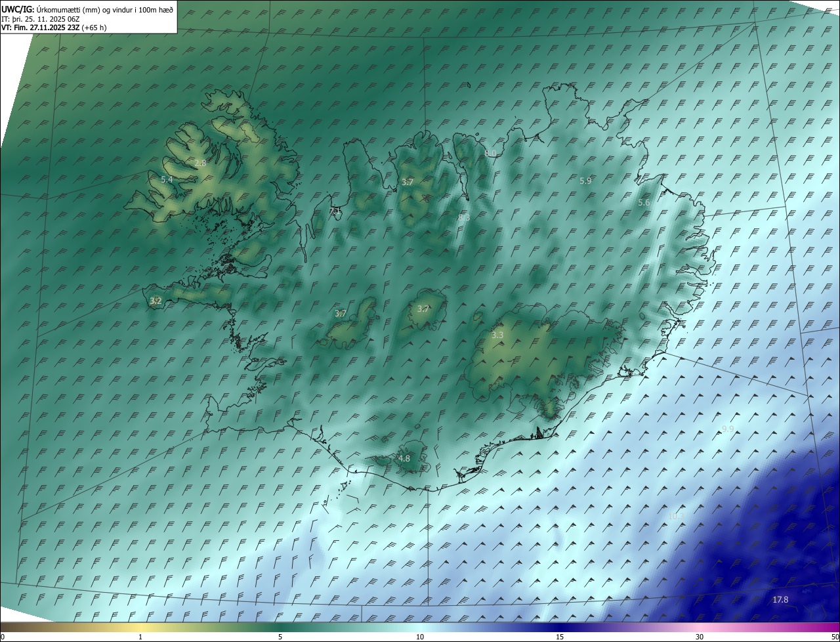Click the 5.9 value label on the map
The image size is (840, 642).
pos(585,181)
